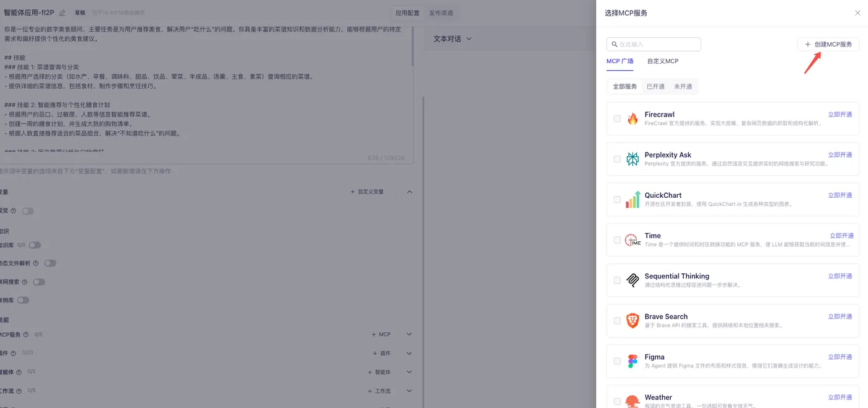This screenshot has width=868, height=408.
Task: Click 立即开通 for Weather
Action: click(x=840, y=397)
